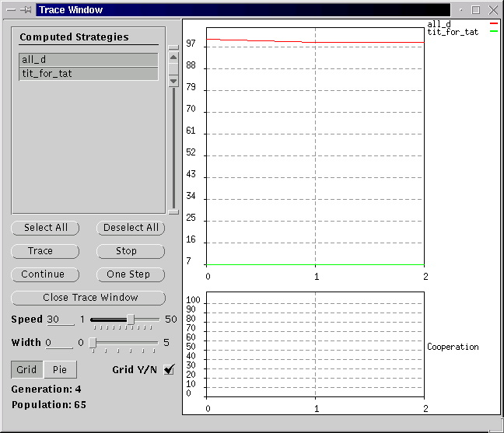Click the strategy list scroll-down arrow

[173, 80]
